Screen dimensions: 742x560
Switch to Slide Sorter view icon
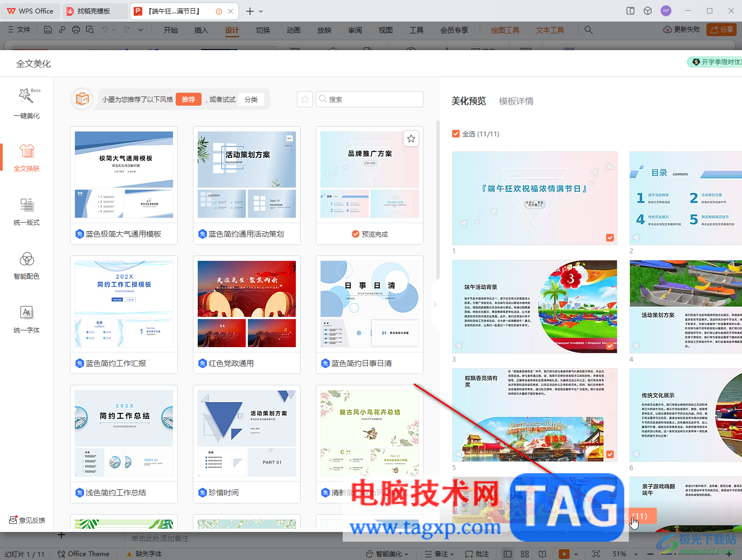click(525, 554)
